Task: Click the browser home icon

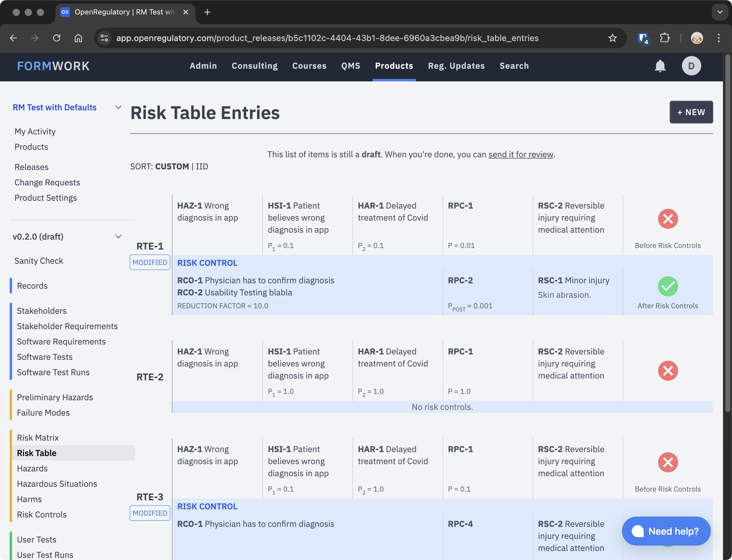Action: pos(78,38)
